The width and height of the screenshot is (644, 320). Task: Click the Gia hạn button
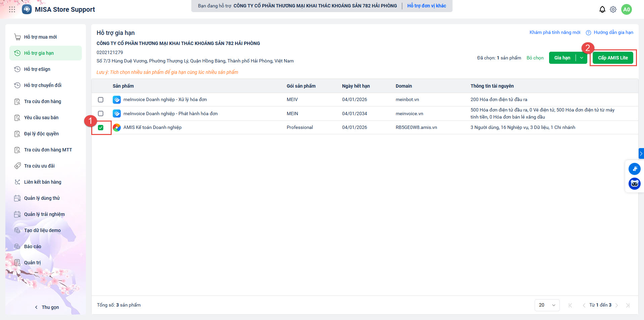(x=562, y=58)
